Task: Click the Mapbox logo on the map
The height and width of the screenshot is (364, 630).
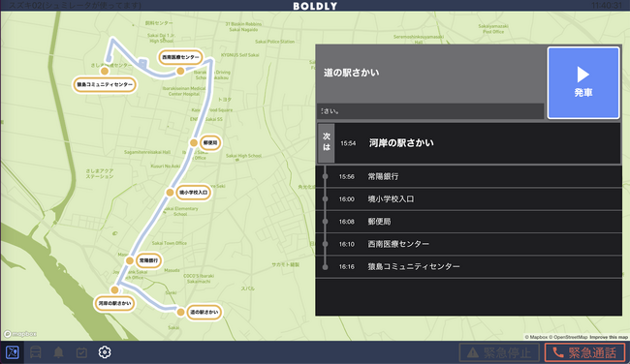Action: tap(20, 334)
